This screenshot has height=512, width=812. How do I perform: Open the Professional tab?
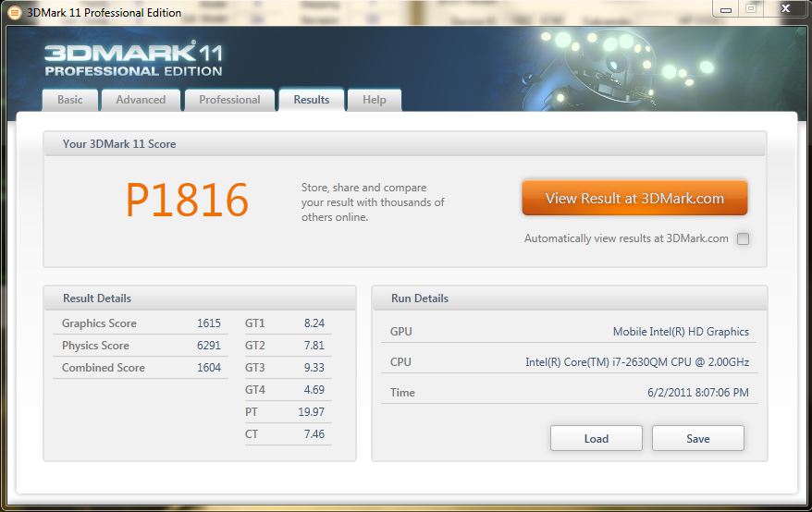click(229, 100)
